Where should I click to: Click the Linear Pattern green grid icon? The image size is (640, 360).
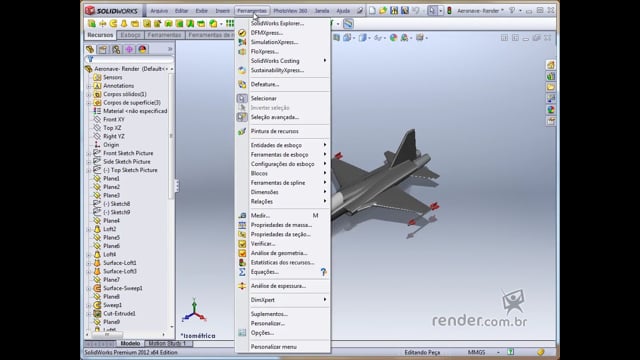[230, 24]
